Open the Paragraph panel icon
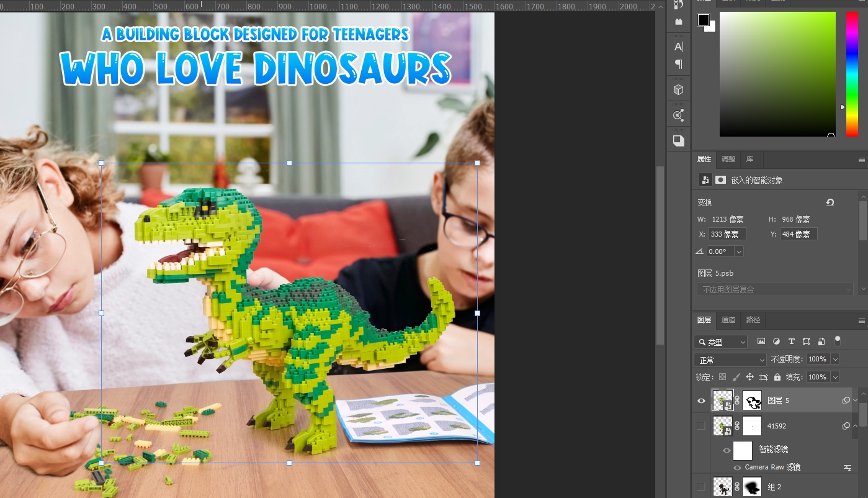Screen dimensions: 868x498 coord(678,64)
